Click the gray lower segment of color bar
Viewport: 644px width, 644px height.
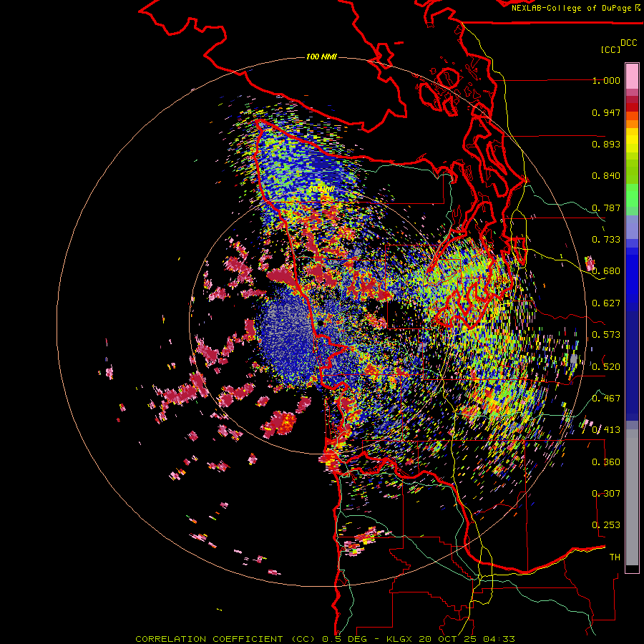point(632,497)
